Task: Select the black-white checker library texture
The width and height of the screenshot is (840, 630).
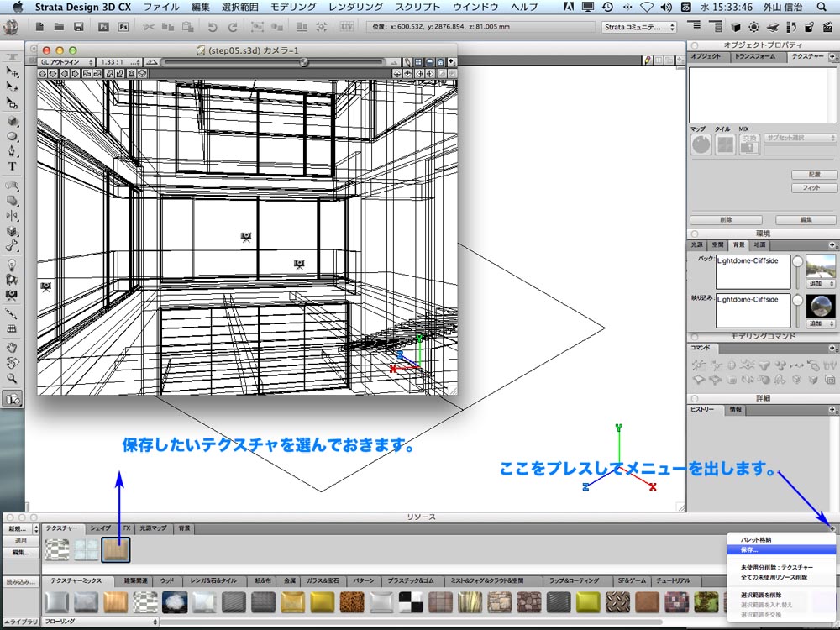Action: point(411,602)
